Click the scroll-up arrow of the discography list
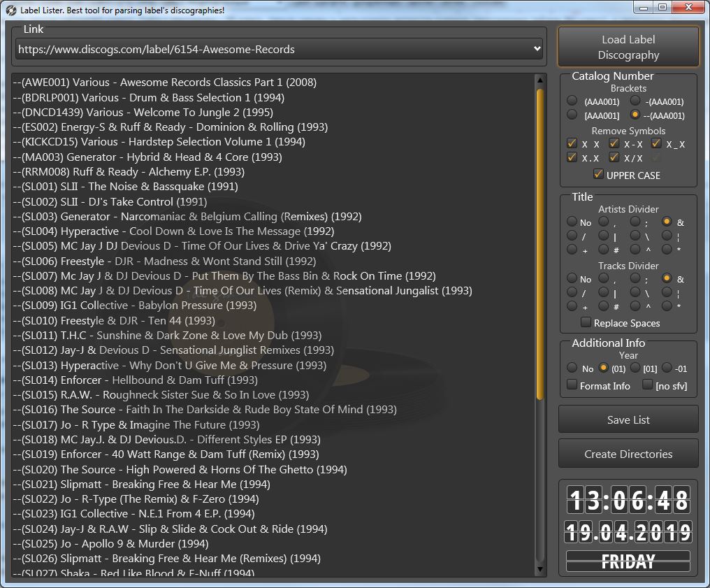The height and width of the screenshot is (588, 710). click(x=539, y=80)
